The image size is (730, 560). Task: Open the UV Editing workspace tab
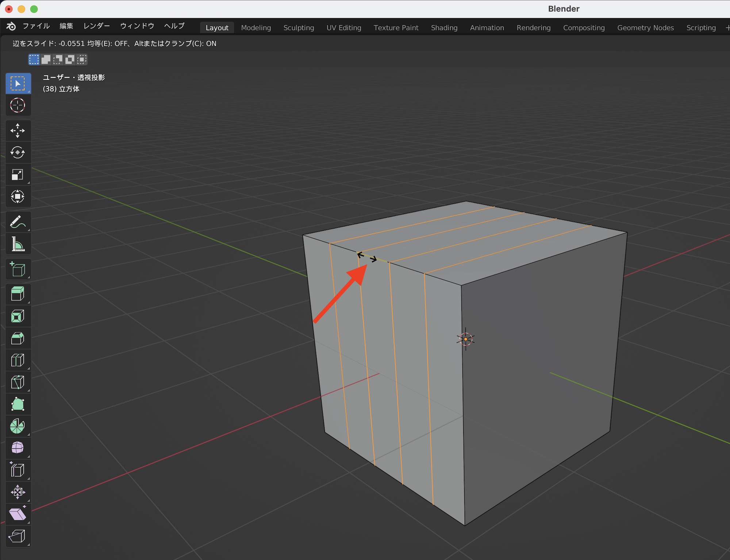pos(343,28)
